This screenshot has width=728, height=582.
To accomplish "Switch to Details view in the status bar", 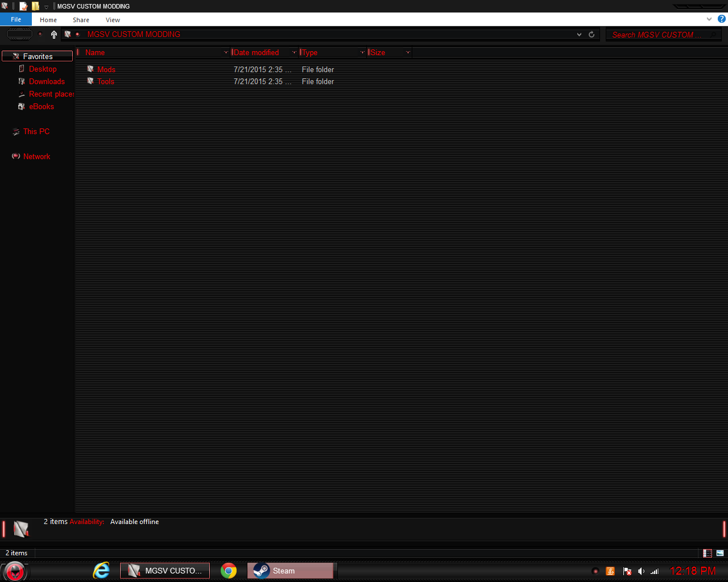I will (x=708, y=553).
